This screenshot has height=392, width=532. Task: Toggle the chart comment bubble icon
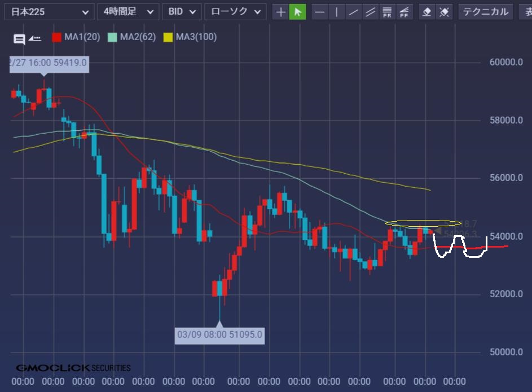(x=19, y=39)
